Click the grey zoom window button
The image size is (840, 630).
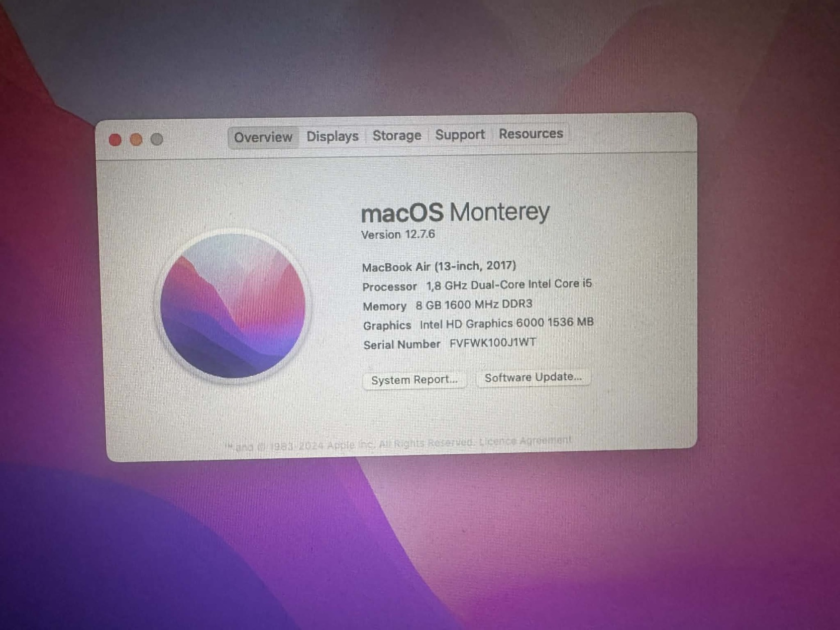[x=157, y=139]
